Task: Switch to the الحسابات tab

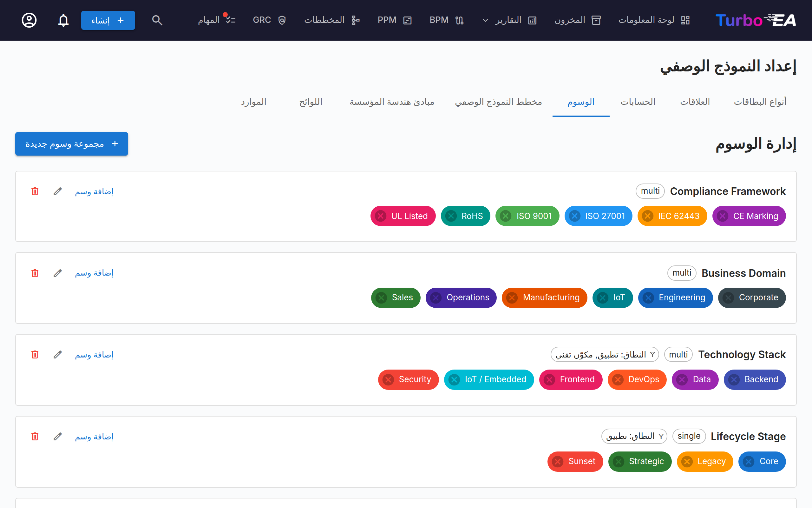Action: pyautogui.click(x=638, y=102)
